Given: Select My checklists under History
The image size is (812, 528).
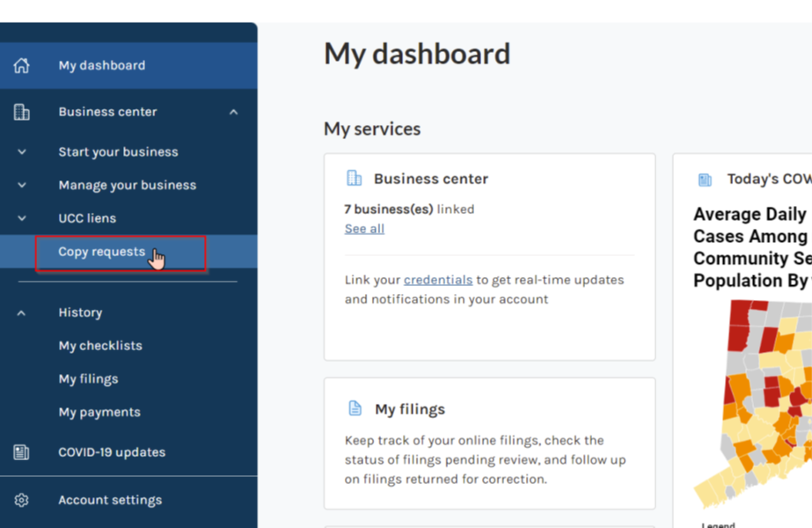Looking at the screenshot, I should pyautogui.click(x=99, y=345).
